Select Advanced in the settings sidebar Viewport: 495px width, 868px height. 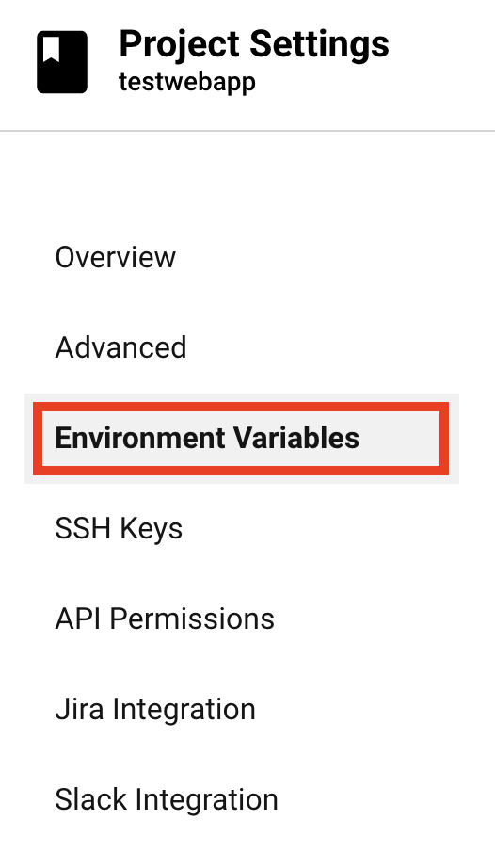coord(120,347)
